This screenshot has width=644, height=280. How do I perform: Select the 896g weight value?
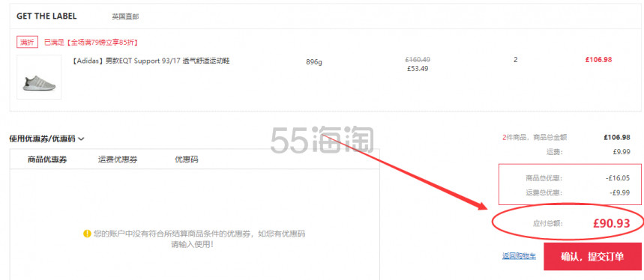(314, 62)
